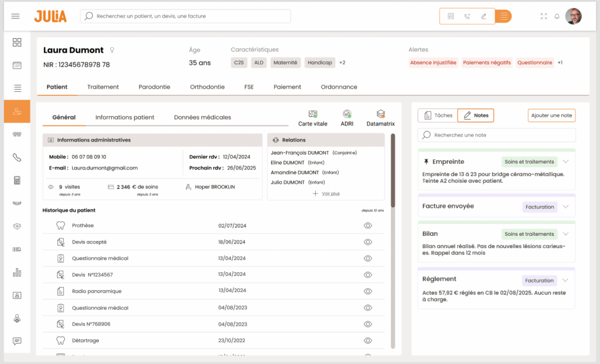The image size is (600, 364).
Task: Click the phone icon in left sidebar
Action: 17,157
